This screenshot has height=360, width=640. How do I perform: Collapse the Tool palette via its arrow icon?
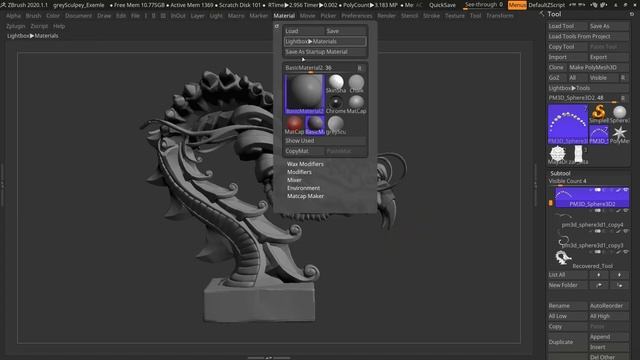coord(542,14)
